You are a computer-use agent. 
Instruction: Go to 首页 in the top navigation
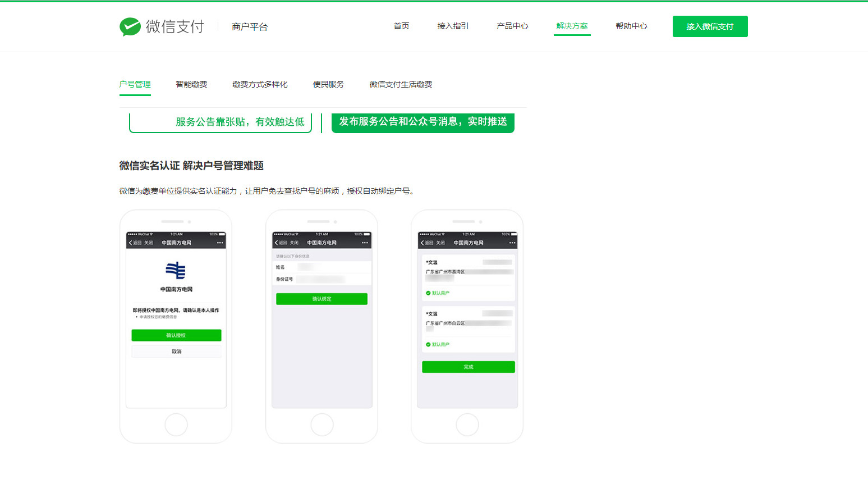click(401, 26)
